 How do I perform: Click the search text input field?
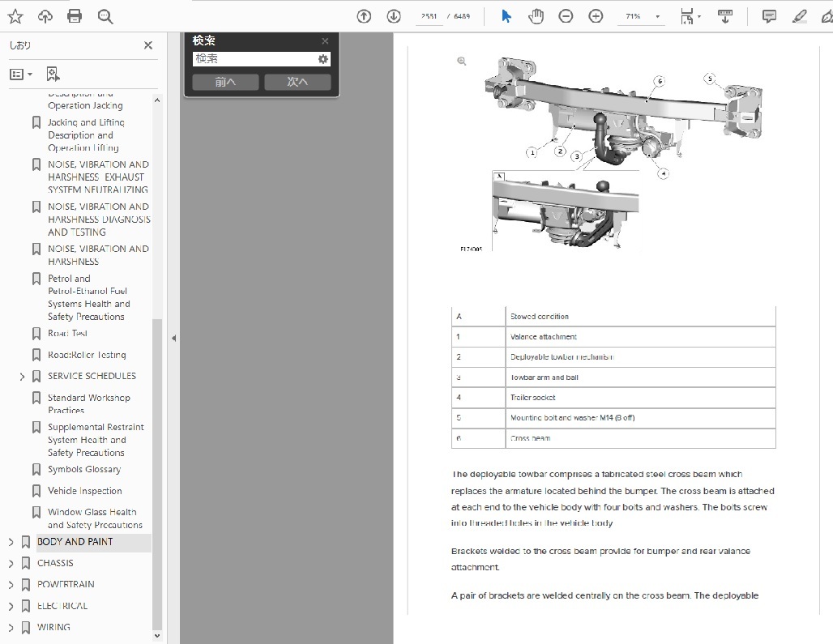254,59
